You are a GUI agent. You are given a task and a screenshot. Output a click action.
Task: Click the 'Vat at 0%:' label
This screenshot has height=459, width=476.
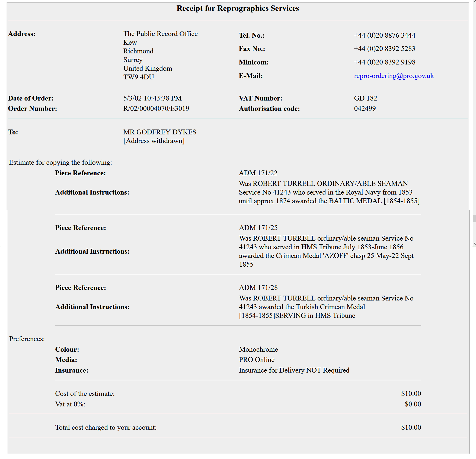(70, 404)
